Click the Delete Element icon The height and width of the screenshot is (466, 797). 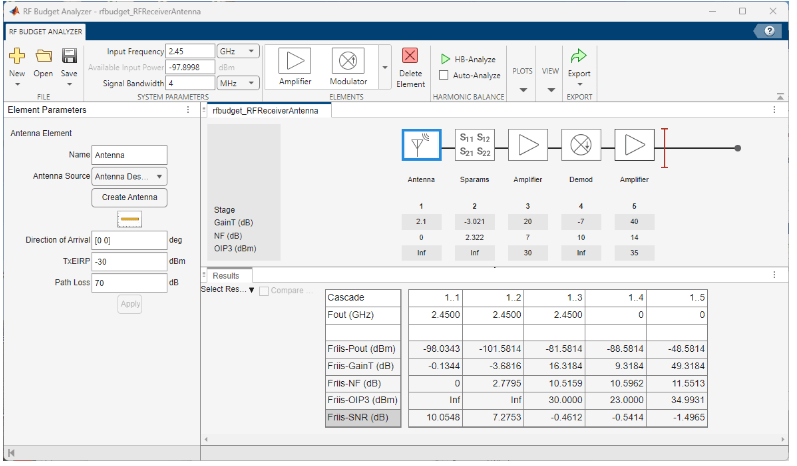coord(410,57)
